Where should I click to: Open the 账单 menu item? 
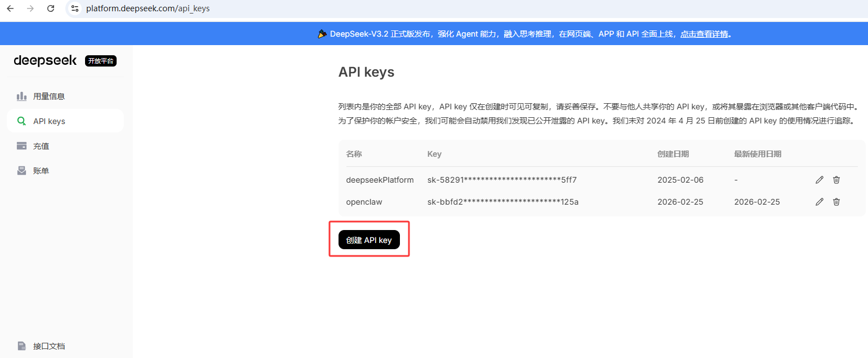point(65,171)
